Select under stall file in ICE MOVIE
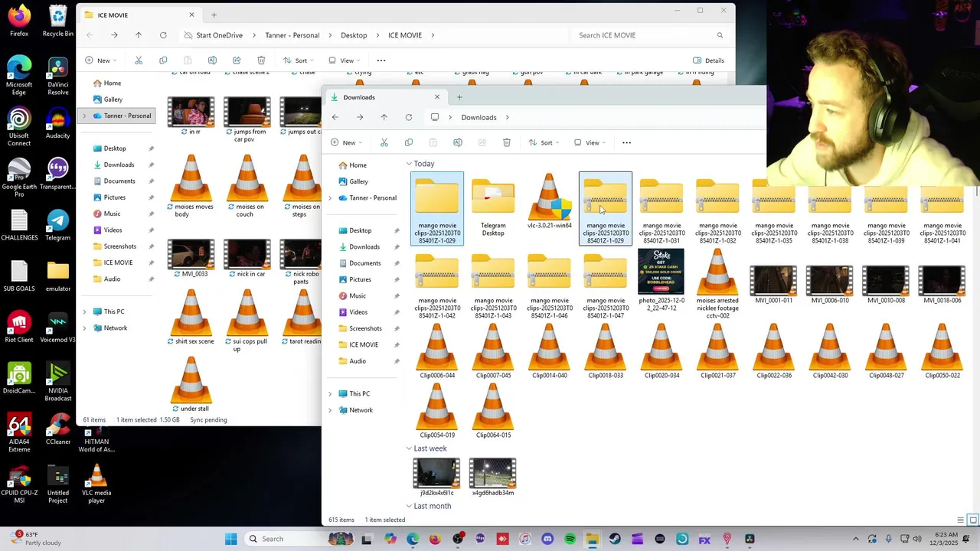This screenshot has width=980, height=551. (x=191, y=385)
